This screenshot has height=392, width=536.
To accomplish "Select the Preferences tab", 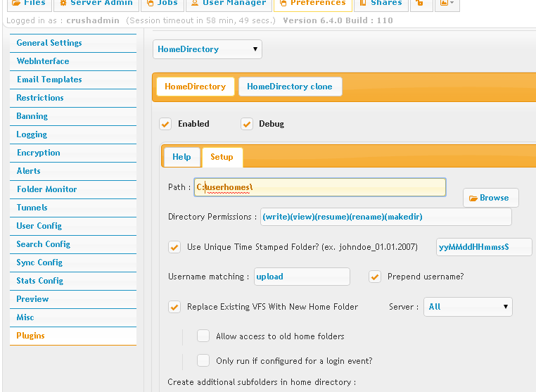I will click(x=313, y=4).
